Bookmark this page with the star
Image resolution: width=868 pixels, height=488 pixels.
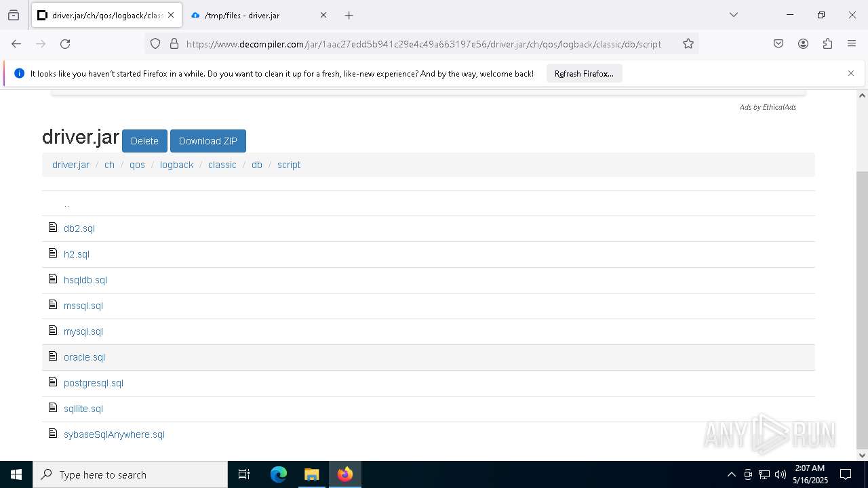688,43
